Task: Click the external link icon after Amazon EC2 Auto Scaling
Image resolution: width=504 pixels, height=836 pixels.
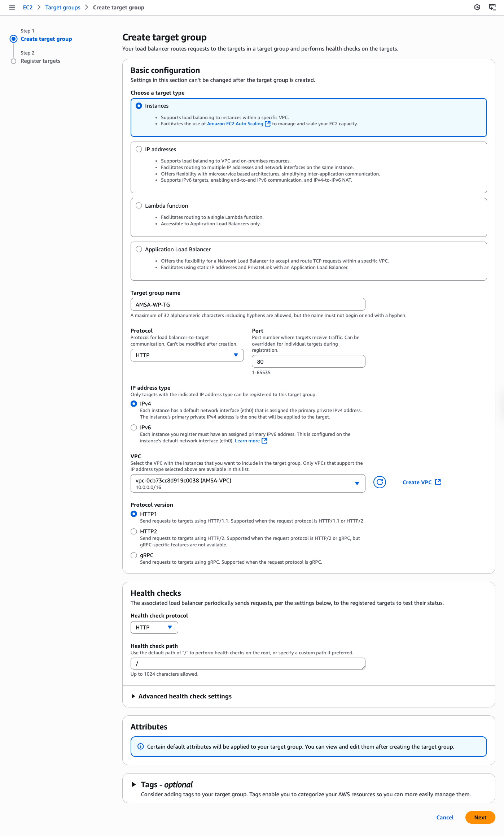Action: coord(268,124)
